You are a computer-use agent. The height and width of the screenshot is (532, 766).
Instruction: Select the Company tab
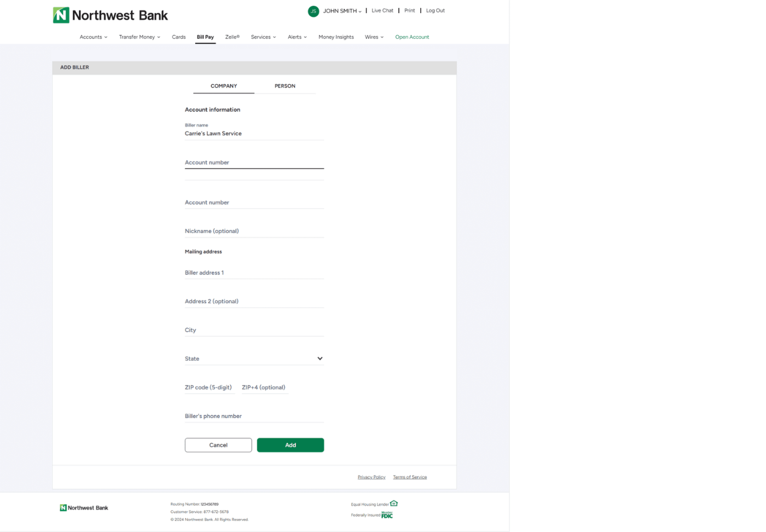[224, 86]
